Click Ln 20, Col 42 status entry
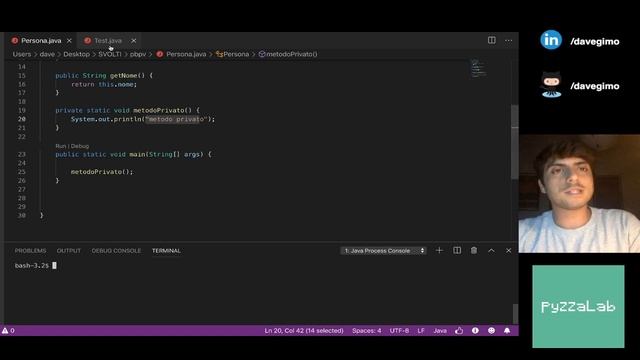640x360 pixels. (304, 331)
